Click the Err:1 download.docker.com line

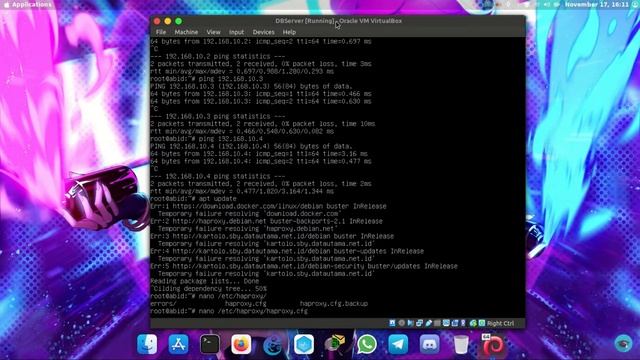(268, 206)
